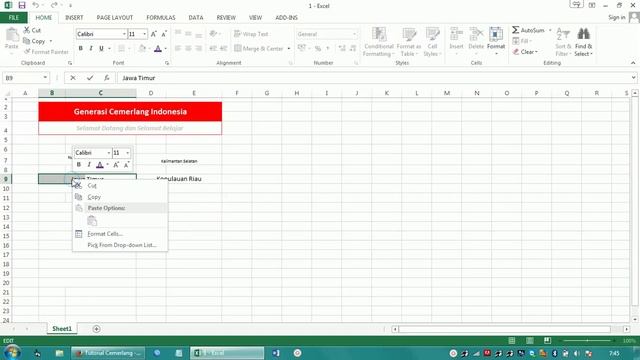Click Merge & Center button
640x360 pixels.
259,49
